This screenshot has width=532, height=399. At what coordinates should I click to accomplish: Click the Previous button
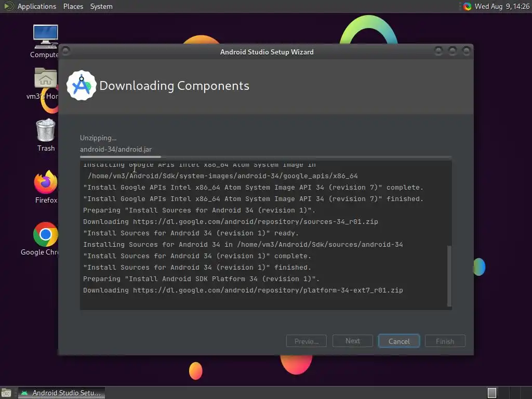[307, 341]
